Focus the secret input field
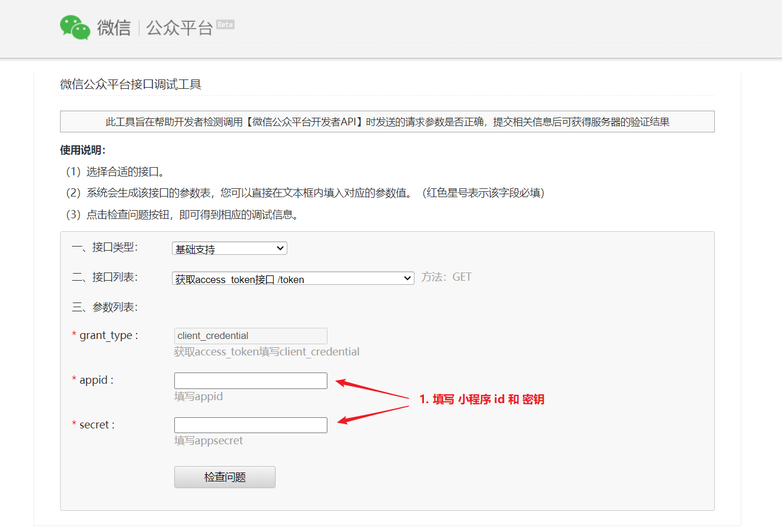The width and height of the screenshot is (782, 532). point(251,425)
